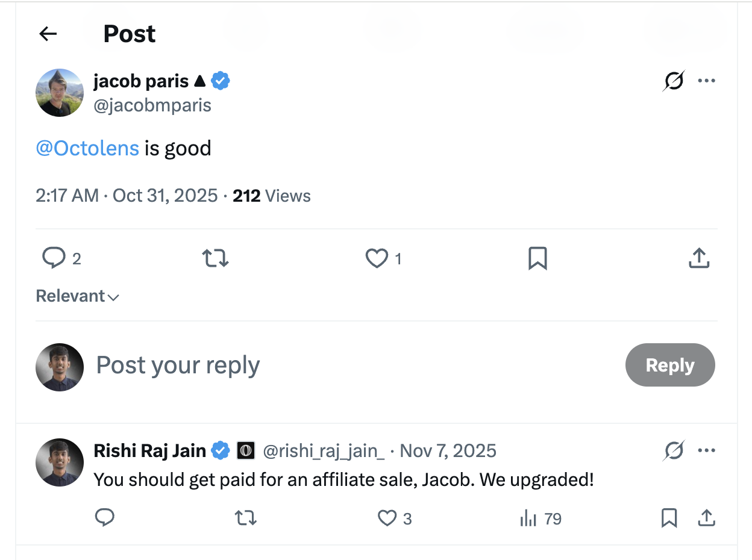Expand the Relevant sort dropdown
The image size is (752, 560).
click(x=77, y=296)
